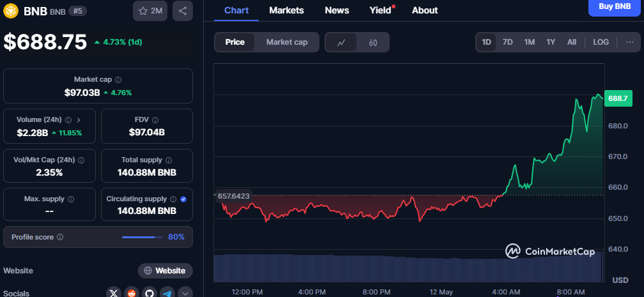The width and height of the screenshot is (644, 297).
Task: Click the 4.73% (1d) change text
Action: [123, 42]
